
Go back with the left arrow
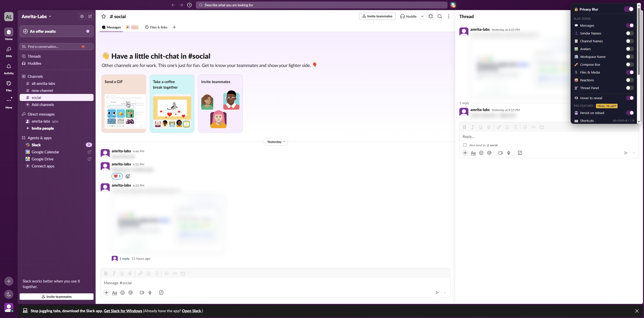(x=173, y=5)
